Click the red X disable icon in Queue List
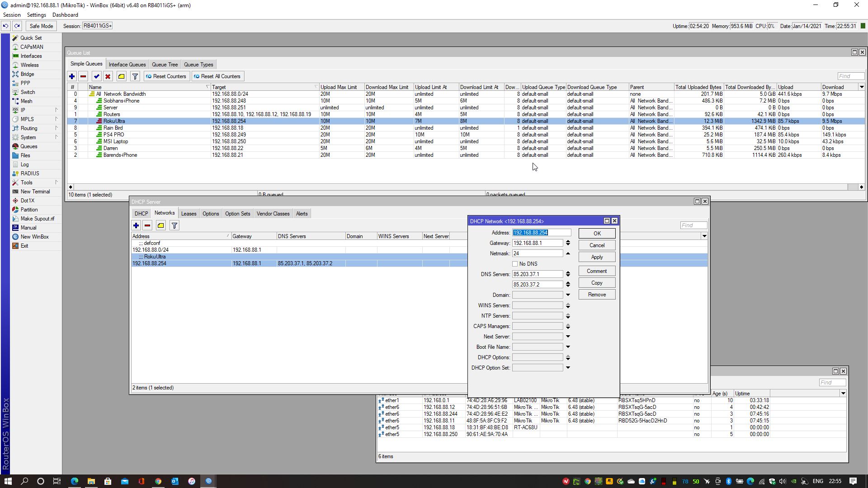This screenshot has height=488, width=868. pos(108,76)
